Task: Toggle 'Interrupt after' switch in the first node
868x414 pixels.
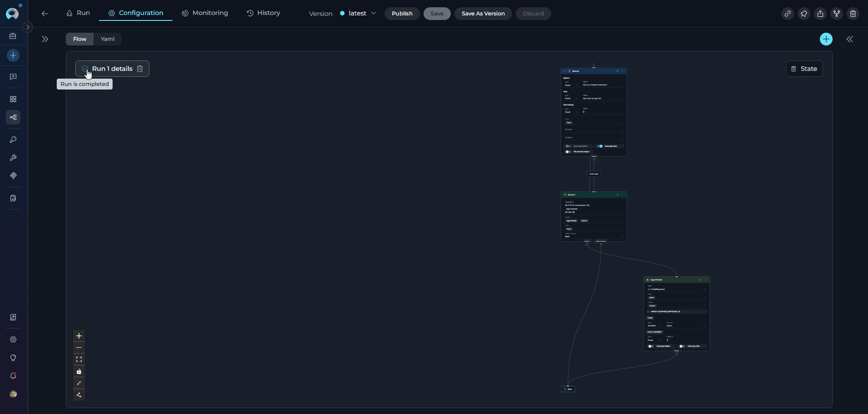Action: coord(600,146)
